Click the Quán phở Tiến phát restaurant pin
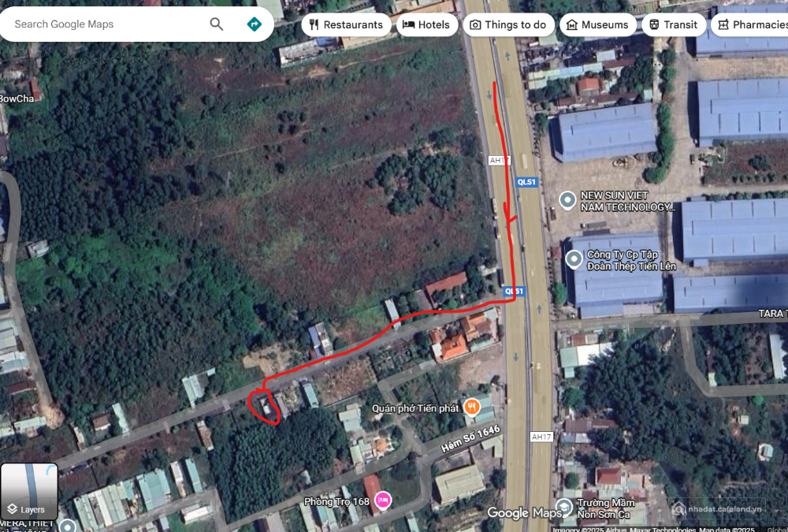 pos(471,407)
